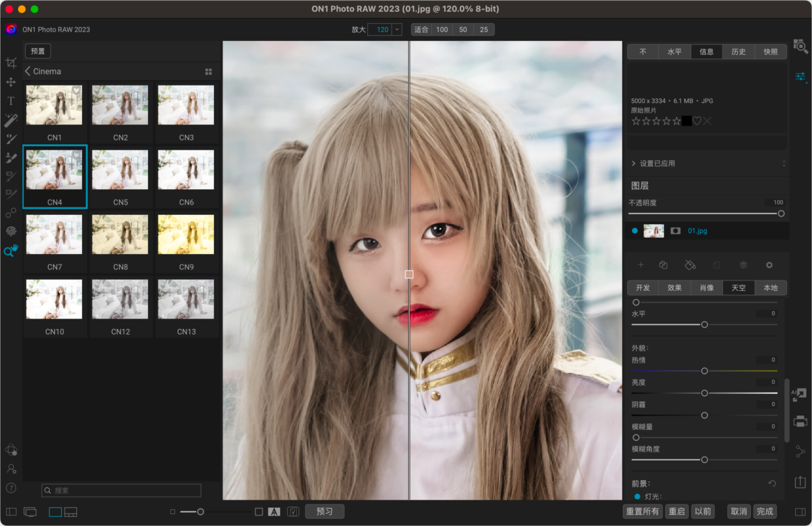Select the portrait brush tool

pos(11,157)
